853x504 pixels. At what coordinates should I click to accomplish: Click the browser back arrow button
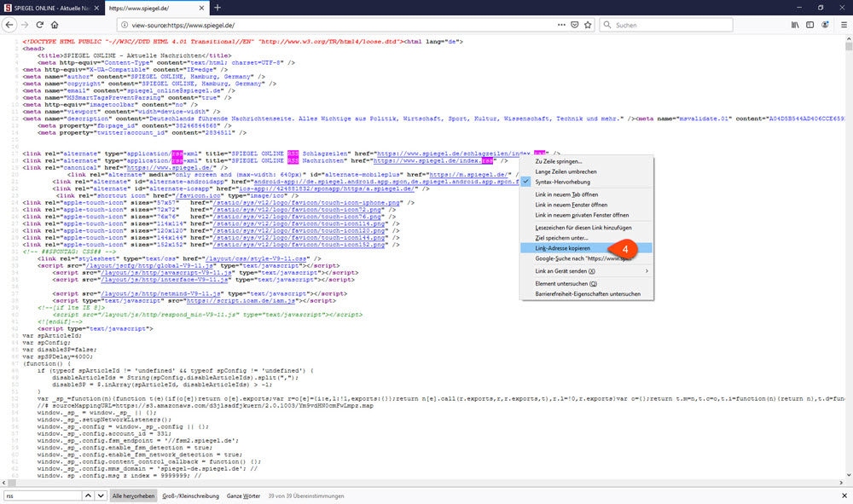[x=10, y=26]
